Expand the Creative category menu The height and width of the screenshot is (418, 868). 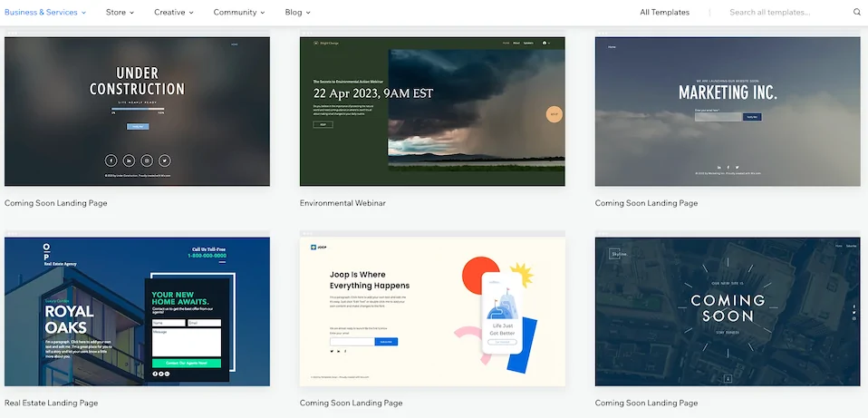(173, 13)
